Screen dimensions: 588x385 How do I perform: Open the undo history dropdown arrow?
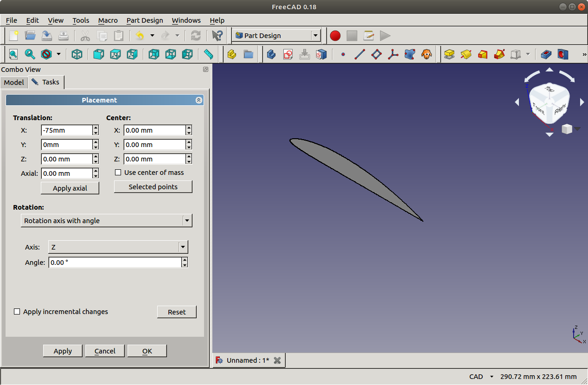tap(152, 36)
